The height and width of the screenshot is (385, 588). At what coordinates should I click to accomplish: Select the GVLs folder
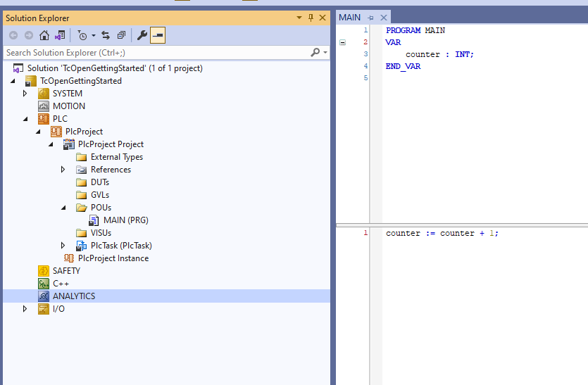pyautogui.click(x=100, y=195)
